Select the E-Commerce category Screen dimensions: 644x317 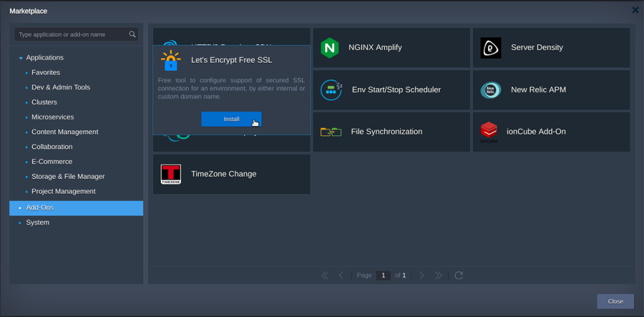pyautogui.click(x=52, y=162)
